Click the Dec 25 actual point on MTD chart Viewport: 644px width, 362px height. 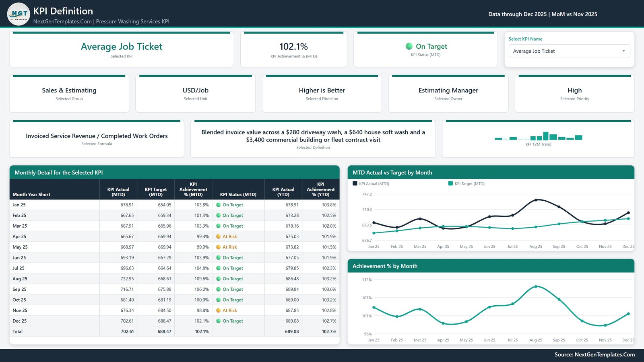coord(628,213)
